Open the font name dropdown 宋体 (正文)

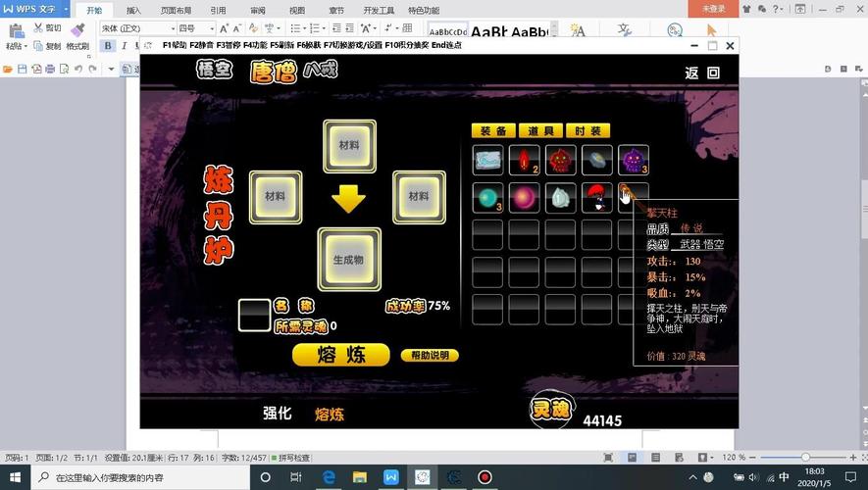tap(135, 28)
